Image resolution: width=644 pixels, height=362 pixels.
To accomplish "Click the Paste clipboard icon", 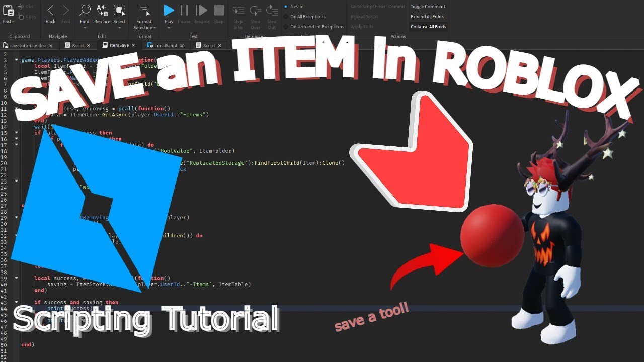I will (x=8, y=10).
